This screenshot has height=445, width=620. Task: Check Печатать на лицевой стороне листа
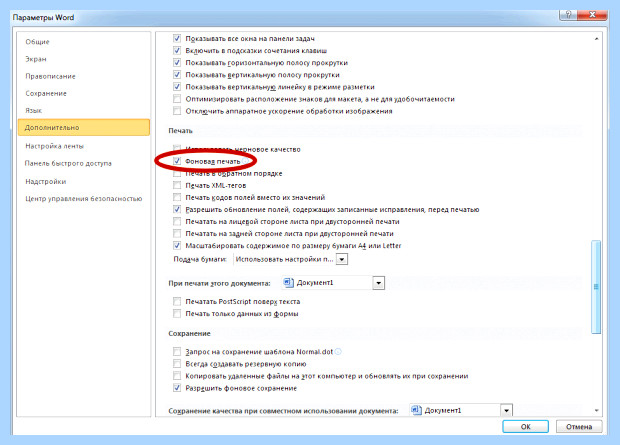pos(177,222)
